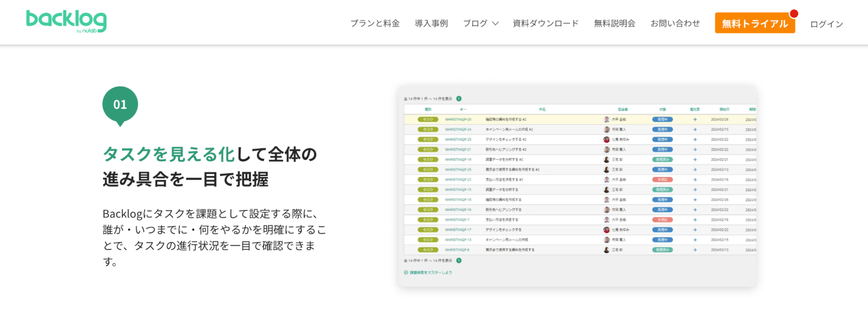Click 七尾 あゆみ avatar in MARKETINGJP-17 row
This screenshot has height=324, width=868.
tap(607, 230)
